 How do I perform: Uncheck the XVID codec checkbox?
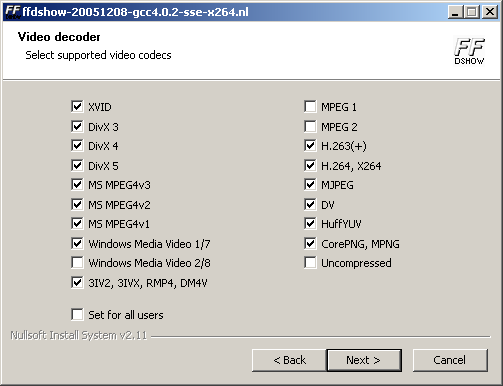click(77, 107)
